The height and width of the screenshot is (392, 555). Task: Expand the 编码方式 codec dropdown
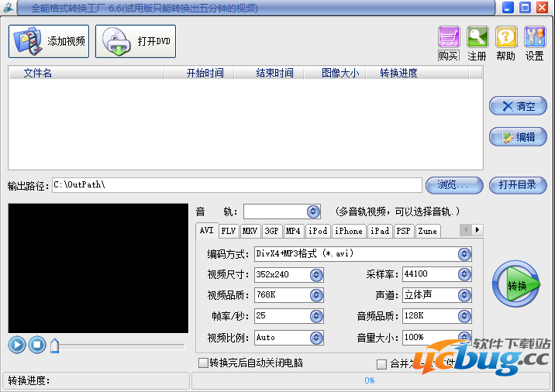pyautogui.click(x=464, y=254)
